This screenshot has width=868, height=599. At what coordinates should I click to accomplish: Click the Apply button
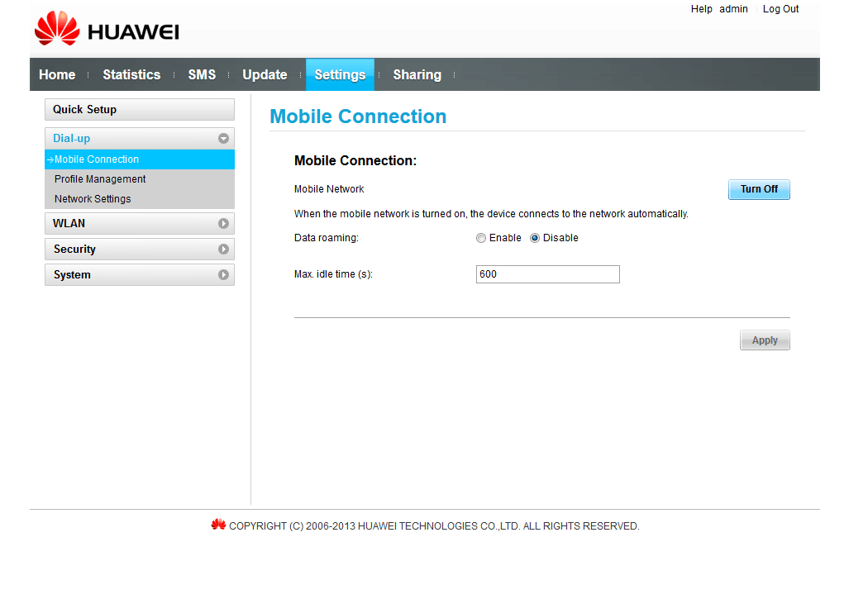[765, 340]
